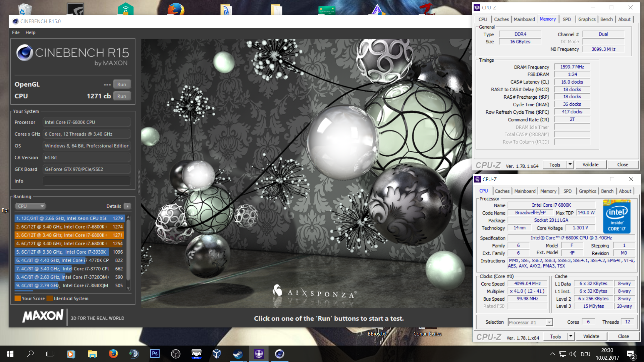Open OBS Studio taskbar icon
644x362 pixels.
tap(175, 354)
